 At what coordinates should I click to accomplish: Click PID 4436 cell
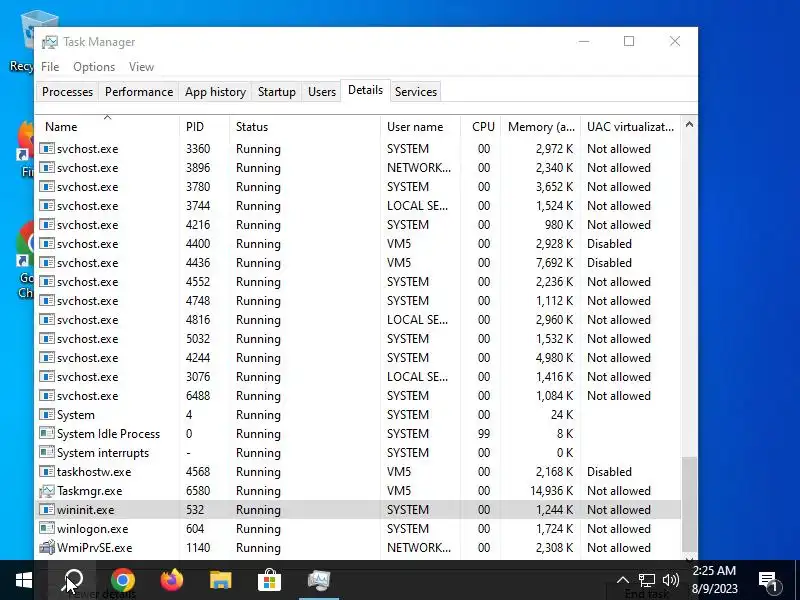198,263
